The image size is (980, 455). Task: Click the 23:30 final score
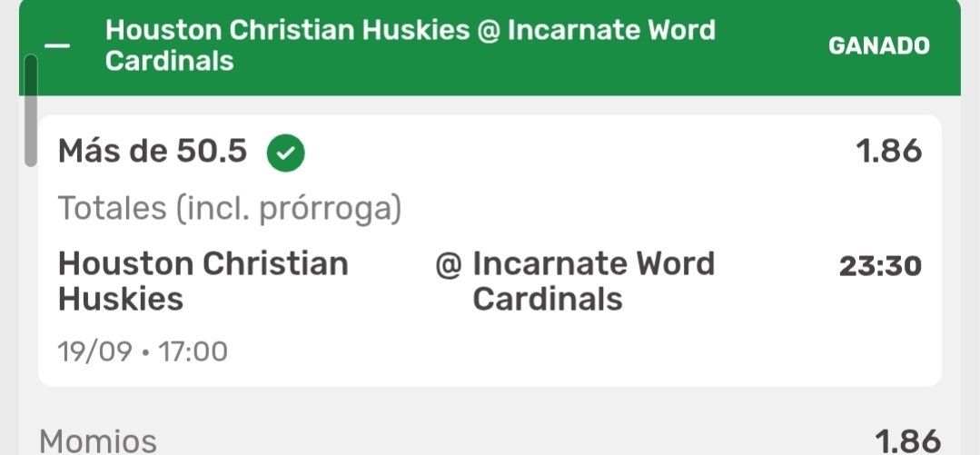880,266
